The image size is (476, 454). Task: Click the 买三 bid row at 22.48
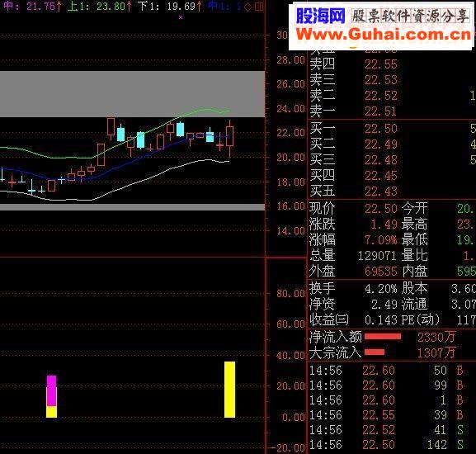(392, 160)
